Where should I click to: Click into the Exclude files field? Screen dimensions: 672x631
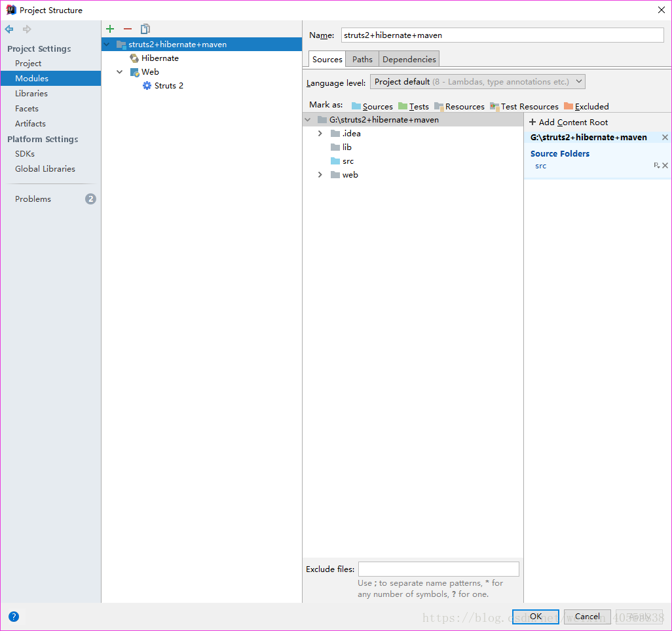438,569
